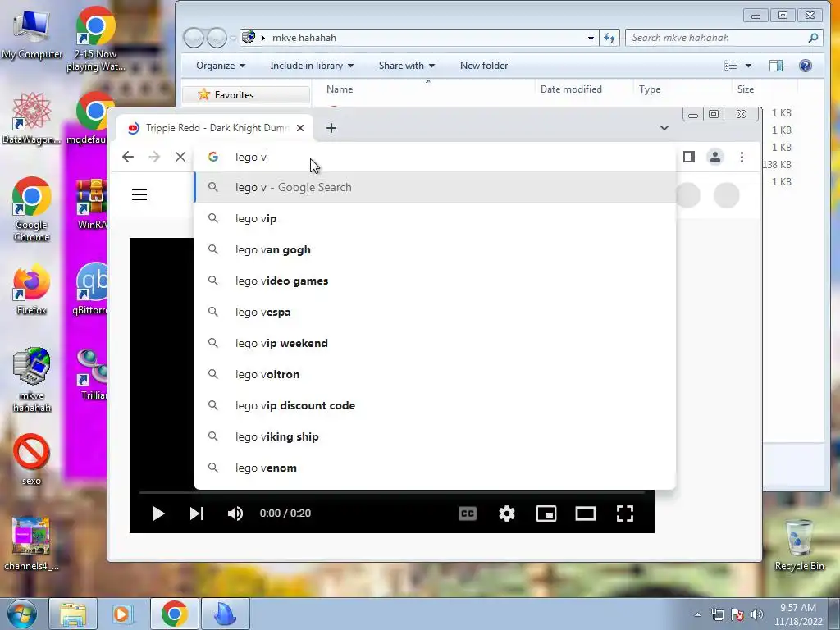The image size is (840, 630).
Task: Click New folder in Explorer
Action: (x=484, y=66)
